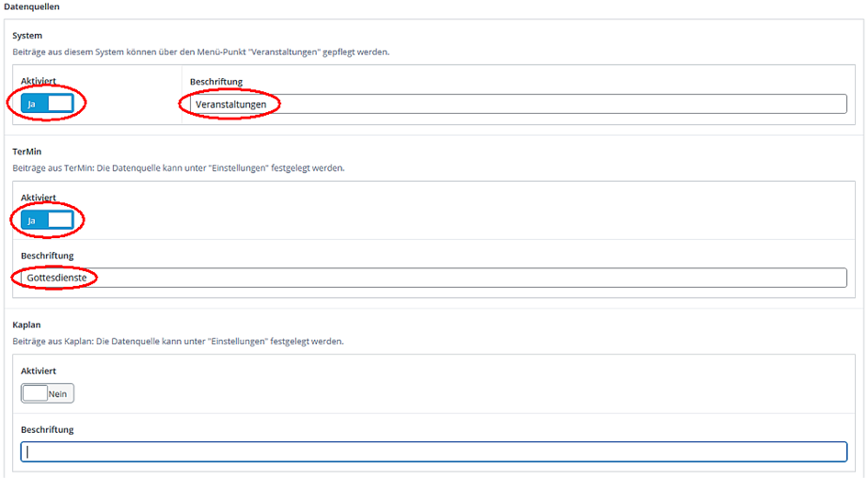
Task: Click the Veranstaltungen label input field
Action: [514, 104]
